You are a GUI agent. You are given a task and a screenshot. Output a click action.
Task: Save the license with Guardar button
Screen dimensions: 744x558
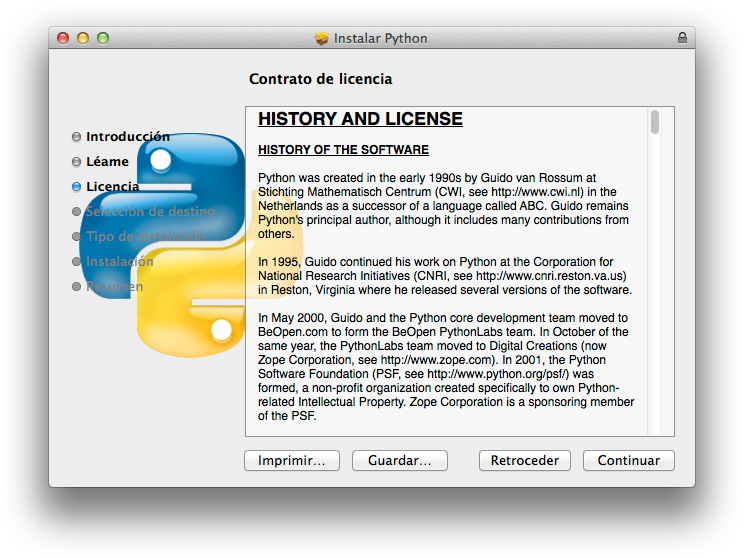(400, 460)
